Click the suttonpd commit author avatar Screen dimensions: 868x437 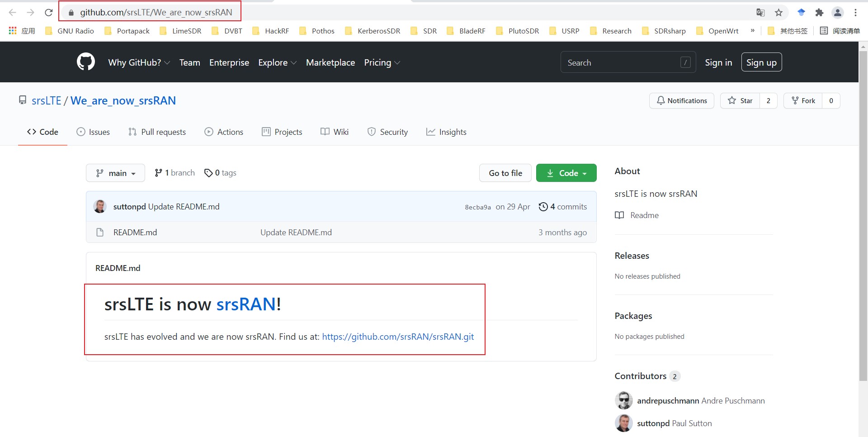[100, 206]
